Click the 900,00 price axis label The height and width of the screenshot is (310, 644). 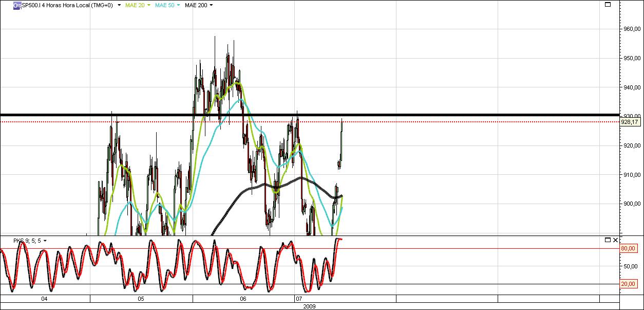pyautogui.click(x=631, y=204)
